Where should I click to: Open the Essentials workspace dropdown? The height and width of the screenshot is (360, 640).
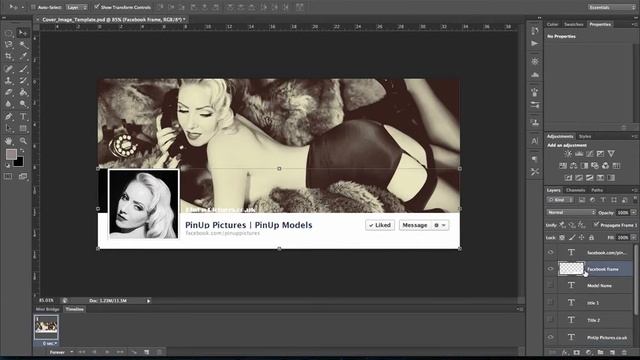click(x=612, y=7)
